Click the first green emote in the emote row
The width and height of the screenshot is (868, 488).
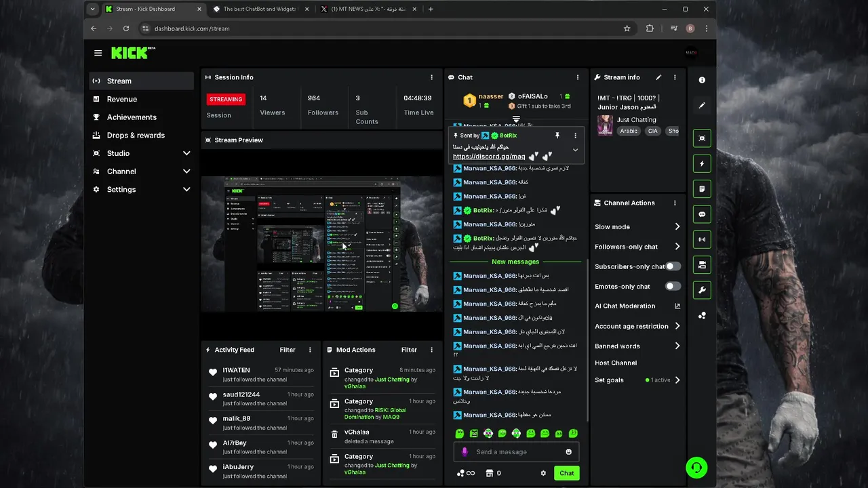460,434
